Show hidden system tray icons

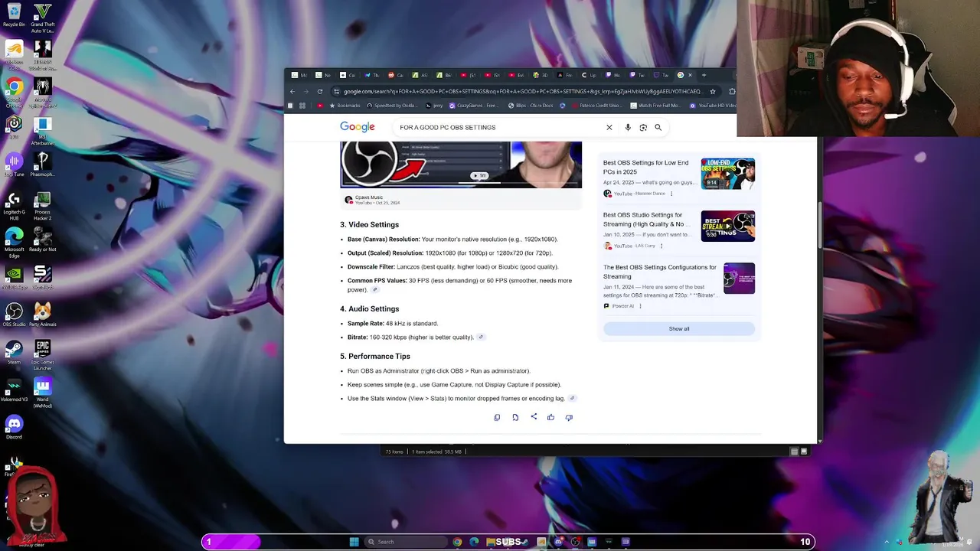(x=887, y=542)
